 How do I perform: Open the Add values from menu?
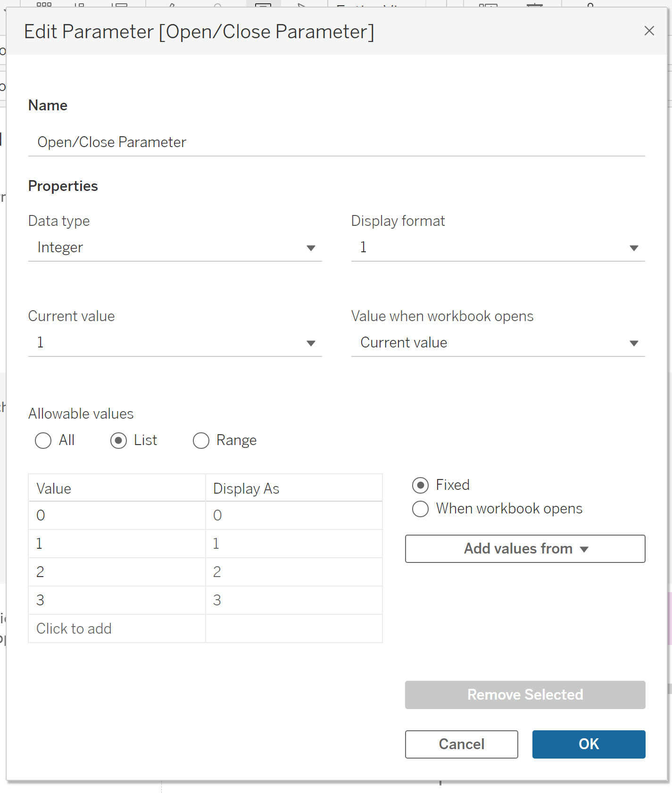point(525,549)
